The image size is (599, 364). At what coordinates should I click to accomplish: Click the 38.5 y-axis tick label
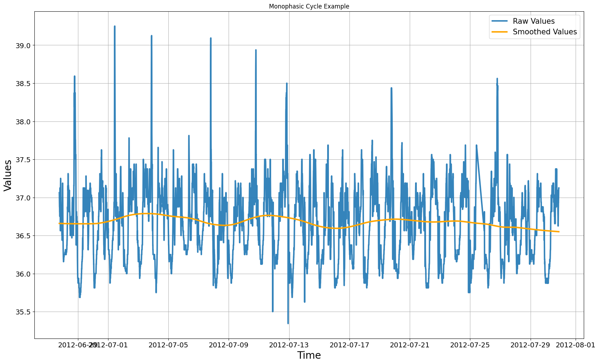[22, 84]
